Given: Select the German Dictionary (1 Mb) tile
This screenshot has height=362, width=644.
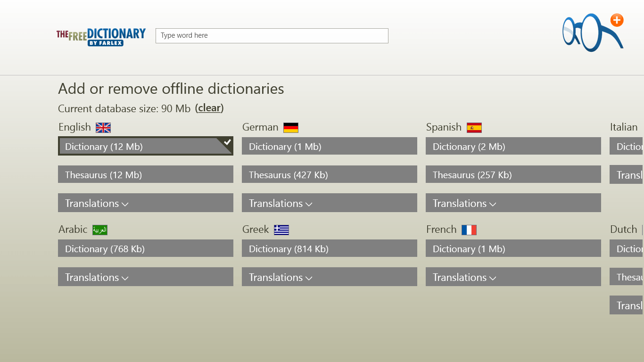Looking at the screenshot, I should [x=329, y=146].
